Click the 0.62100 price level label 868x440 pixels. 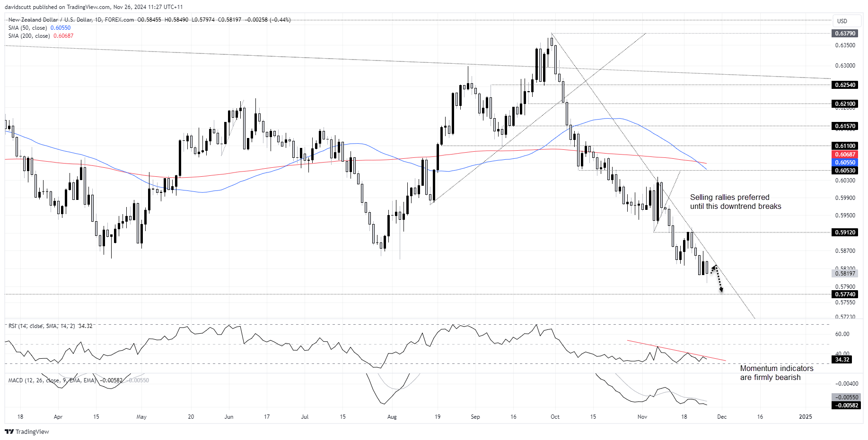coord(845,104)
